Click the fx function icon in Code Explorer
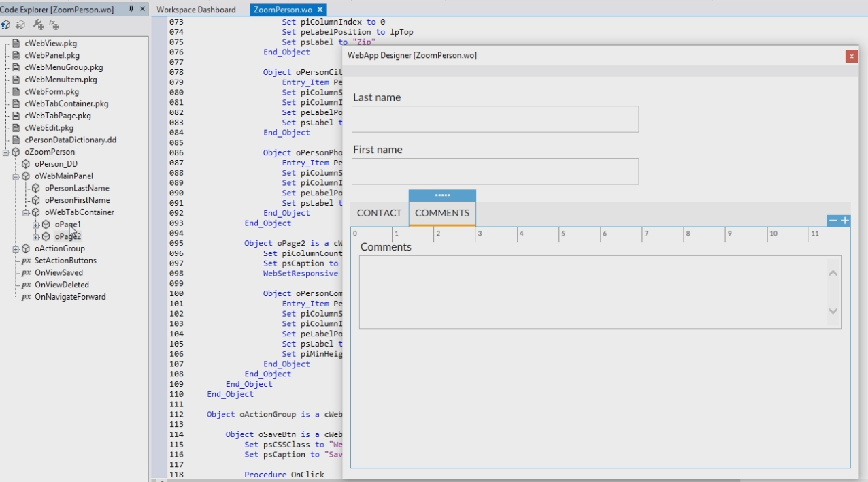Viewport: 868px width, 482px height. coord(54,25)
